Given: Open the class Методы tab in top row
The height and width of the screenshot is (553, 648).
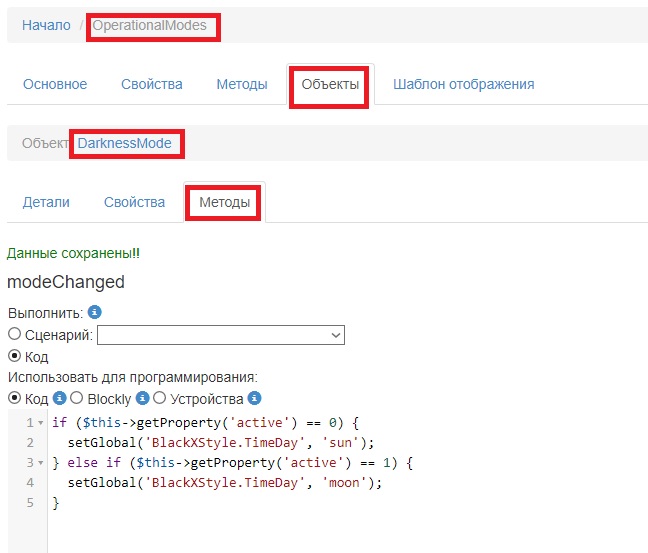Looking at the screenshot, I should tap(241, 84).
